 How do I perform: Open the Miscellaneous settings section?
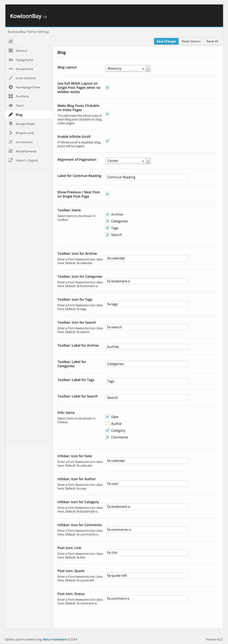tap(26, 151)
